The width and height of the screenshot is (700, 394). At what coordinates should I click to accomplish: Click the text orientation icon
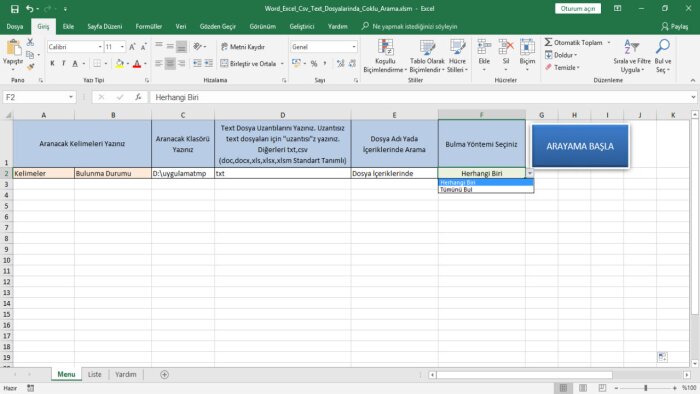tap(197, 46)
